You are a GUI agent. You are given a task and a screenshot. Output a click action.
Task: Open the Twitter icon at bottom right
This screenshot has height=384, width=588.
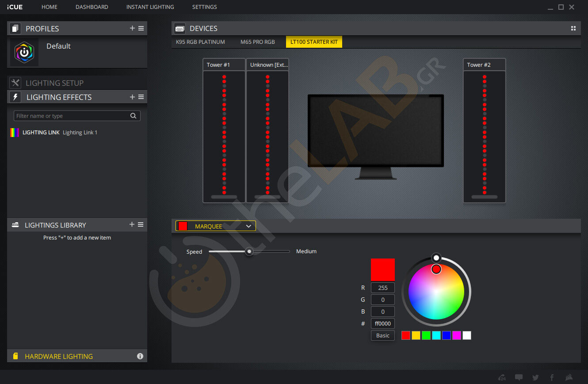click(x=535, y=377)
